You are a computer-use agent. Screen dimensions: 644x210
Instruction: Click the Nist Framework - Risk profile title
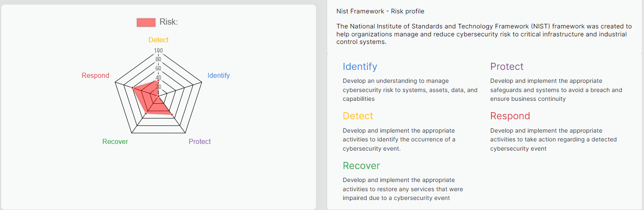pos(380,11)
